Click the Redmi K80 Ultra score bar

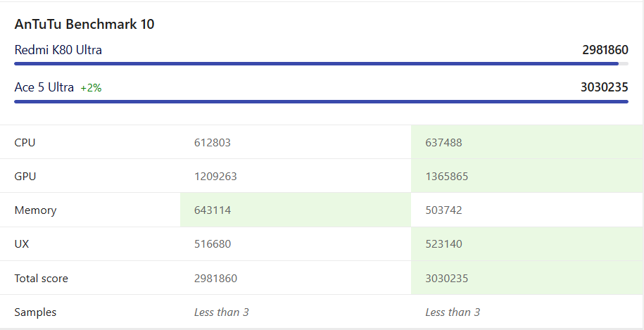[317, 64]
